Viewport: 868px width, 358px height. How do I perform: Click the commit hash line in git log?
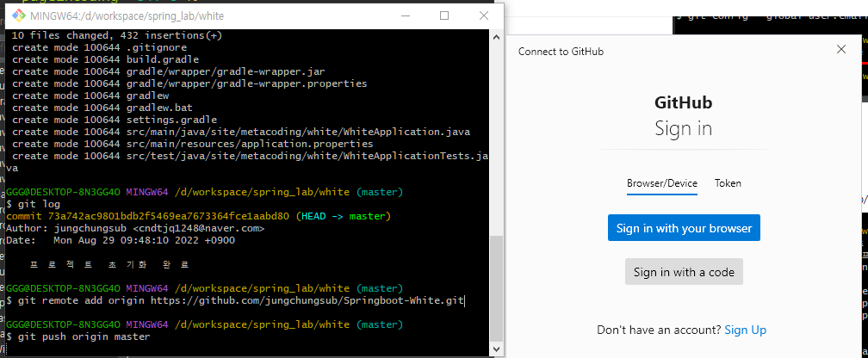coord(198,216)
